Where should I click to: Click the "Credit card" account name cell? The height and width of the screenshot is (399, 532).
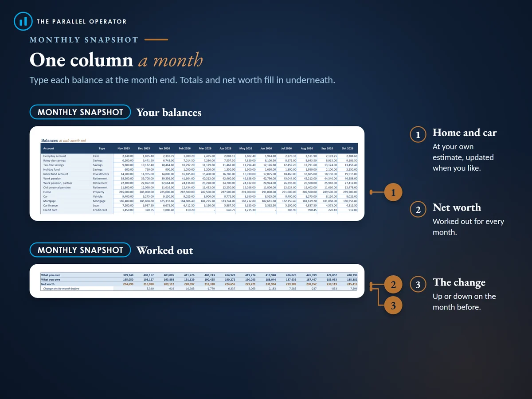coord(51,210)
